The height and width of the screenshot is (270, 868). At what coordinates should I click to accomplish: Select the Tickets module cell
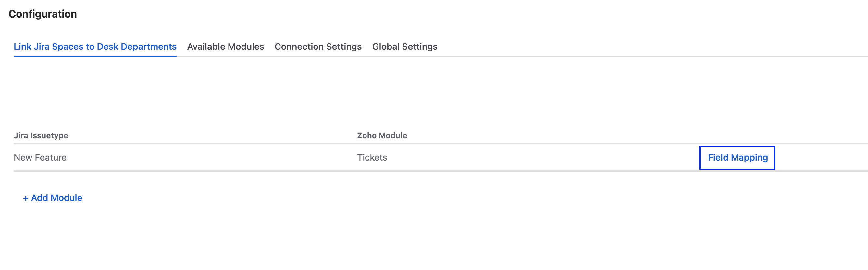(x=372, y=158)
